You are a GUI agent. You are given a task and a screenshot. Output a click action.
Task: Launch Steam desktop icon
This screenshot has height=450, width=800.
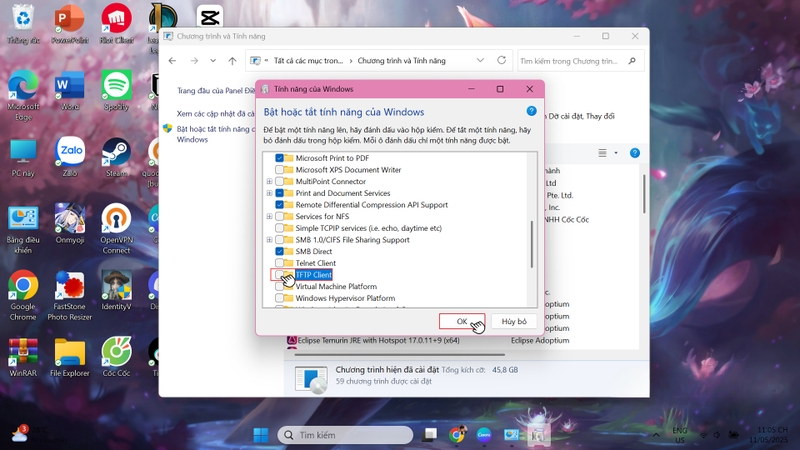pos(116,158)
